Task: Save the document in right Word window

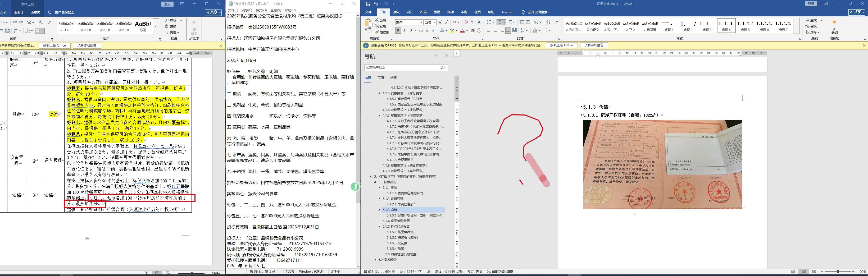Action: tap(368, 4)
